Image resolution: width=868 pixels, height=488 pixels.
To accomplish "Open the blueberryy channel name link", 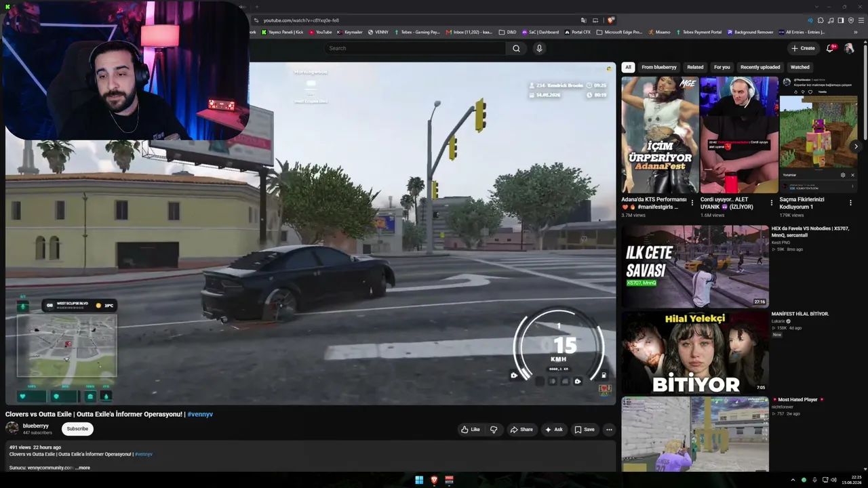I will point(36,426).
